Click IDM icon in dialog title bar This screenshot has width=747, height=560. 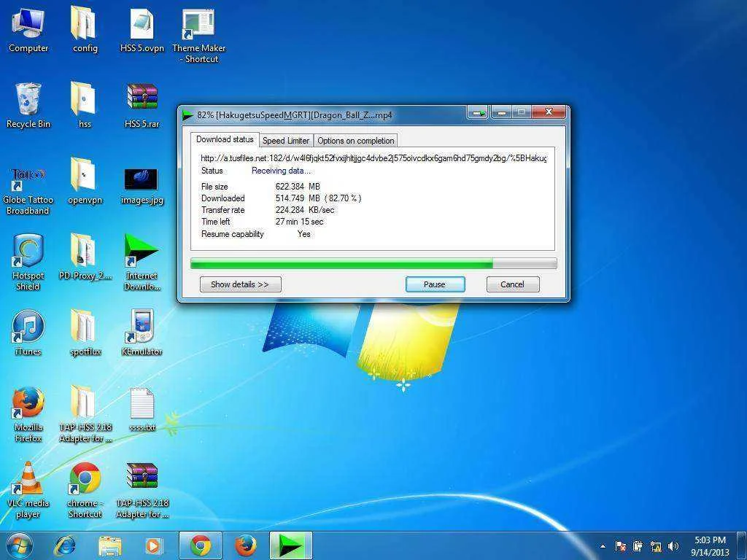188,114
